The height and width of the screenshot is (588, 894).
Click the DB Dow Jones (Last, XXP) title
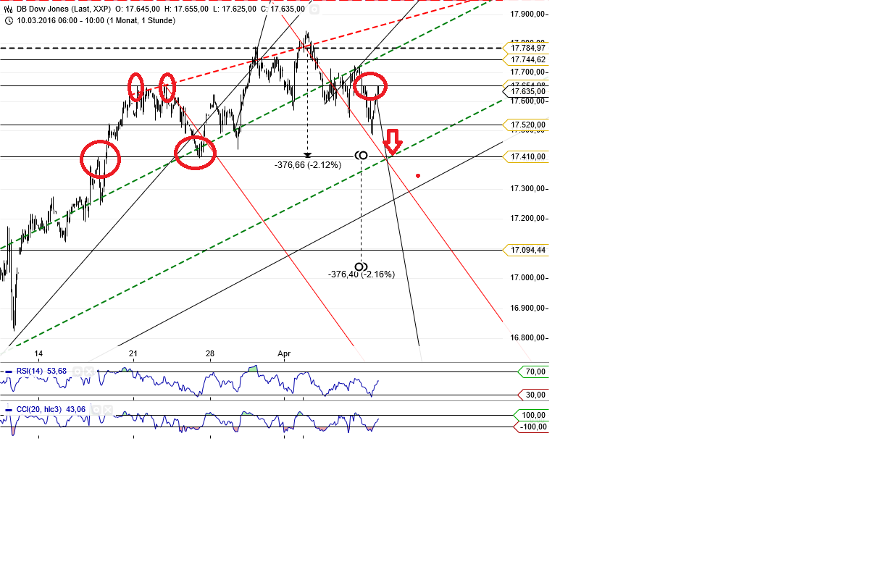(x=64, y=9)
